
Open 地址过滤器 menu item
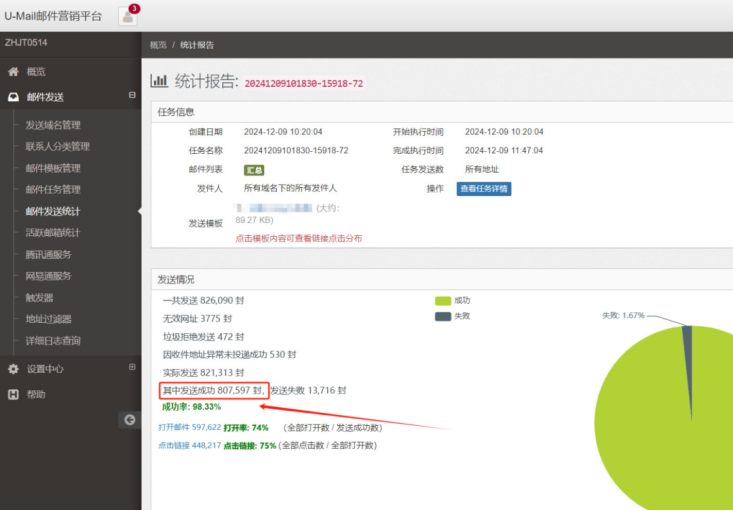[48, 319]
